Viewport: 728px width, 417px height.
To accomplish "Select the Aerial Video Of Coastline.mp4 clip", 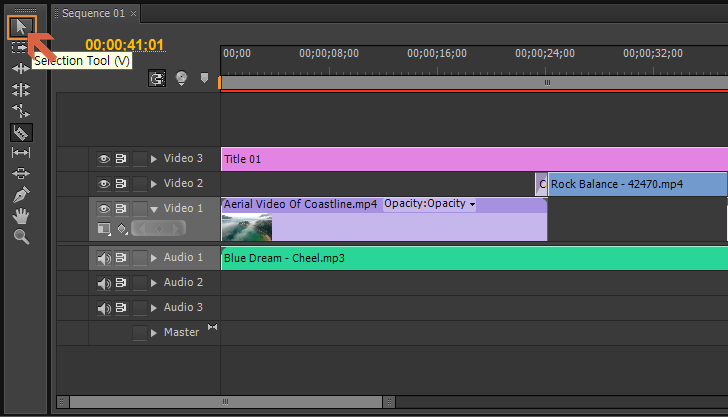I will pyautogui.click(x=384, y=219).
